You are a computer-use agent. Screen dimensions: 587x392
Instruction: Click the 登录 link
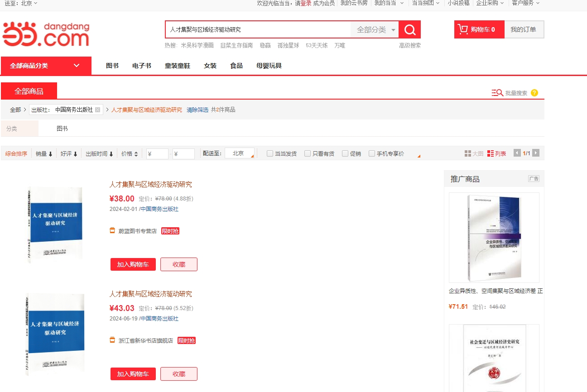pyautogui.click(x=306, y=3)
